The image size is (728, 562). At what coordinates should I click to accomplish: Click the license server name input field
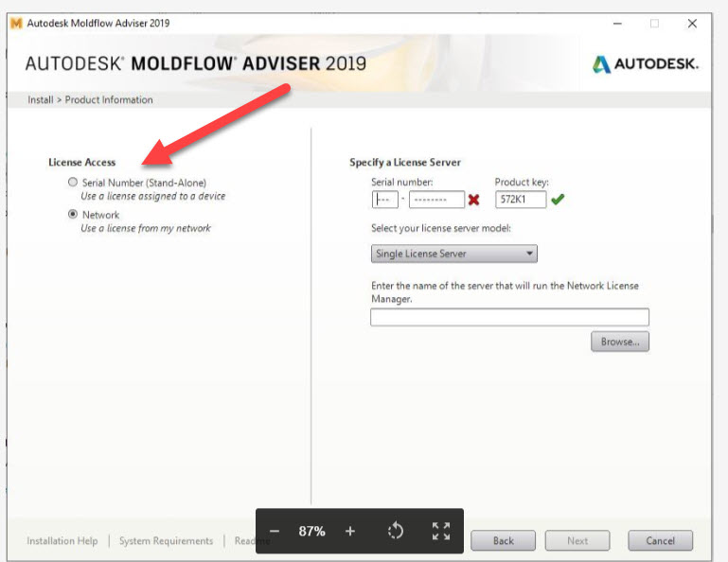coord(509,317)
